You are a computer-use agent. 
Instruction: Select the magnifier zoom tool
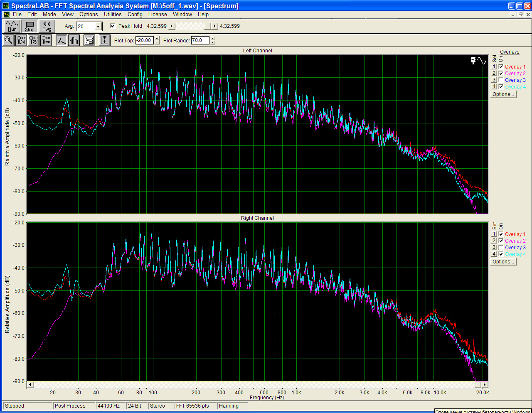click(8, 40)
